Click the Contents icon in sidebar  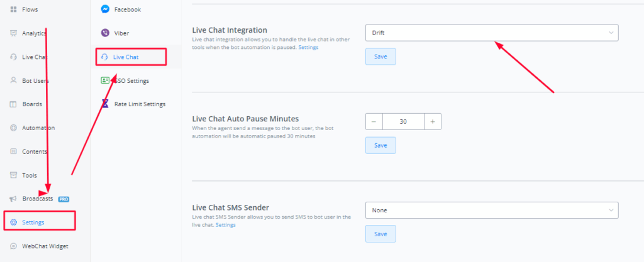[x=14, y=151]
